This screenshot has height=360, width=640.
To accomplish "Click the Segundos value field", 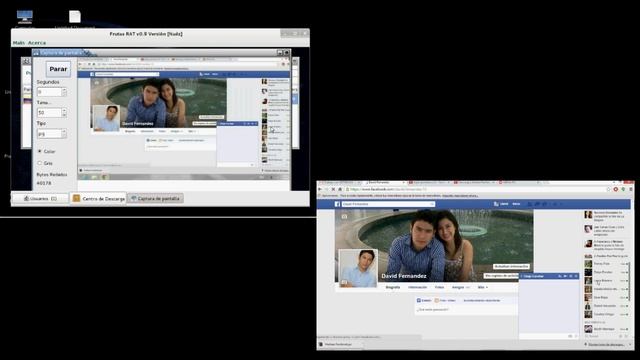I will 49,92.
